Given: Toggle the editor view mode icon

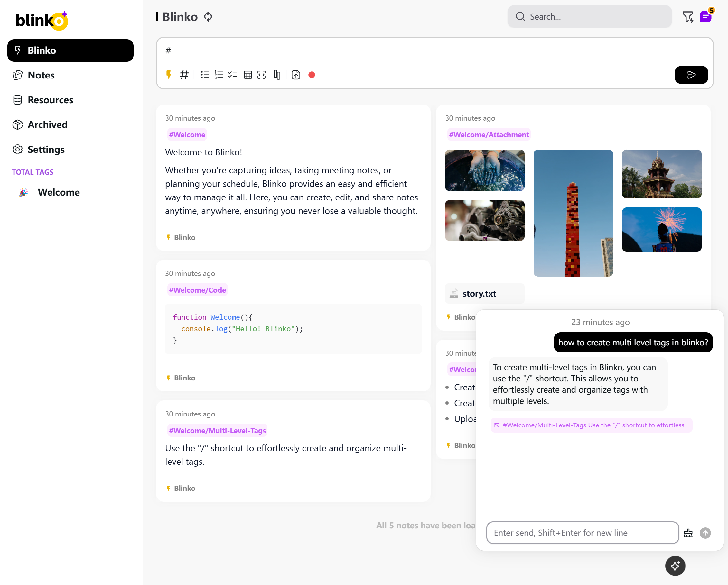Looking at the screenshot, I should [x=277, y=75].
